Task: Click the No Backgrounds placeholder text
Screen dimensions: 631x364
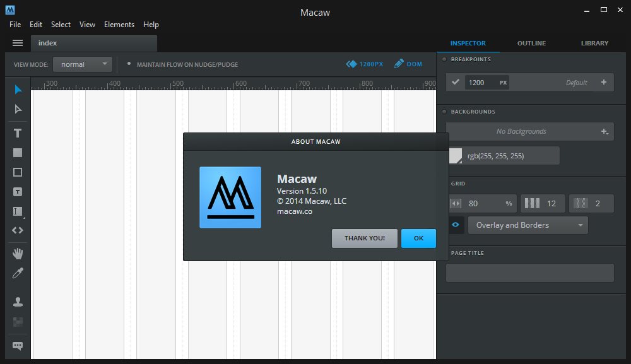Action: pos(521,131)
